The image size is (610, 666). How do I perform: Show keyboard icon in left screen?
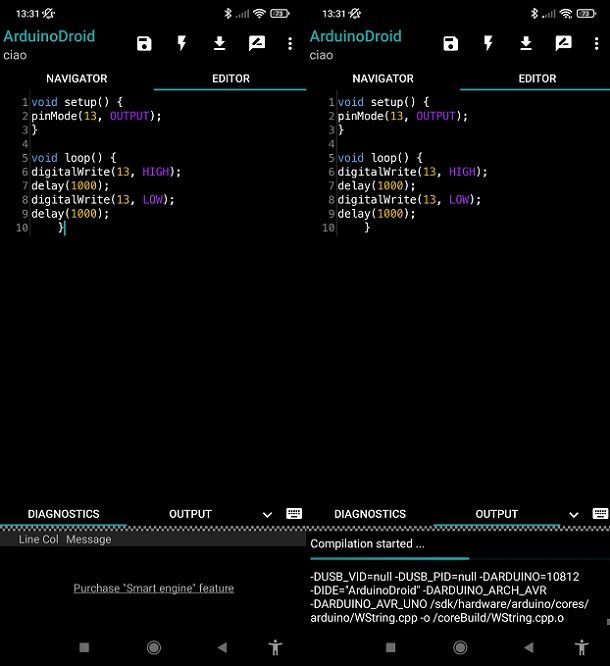[294, 514]
